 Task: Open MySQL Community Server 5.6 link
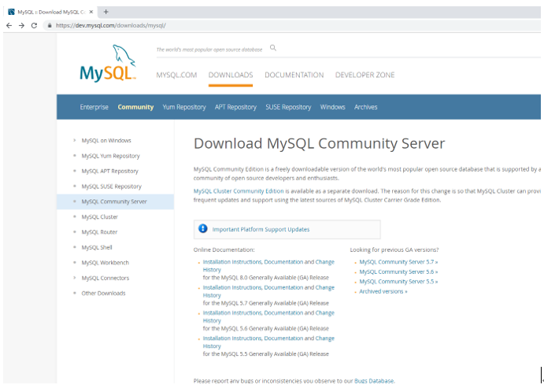[x=398, y=272]
